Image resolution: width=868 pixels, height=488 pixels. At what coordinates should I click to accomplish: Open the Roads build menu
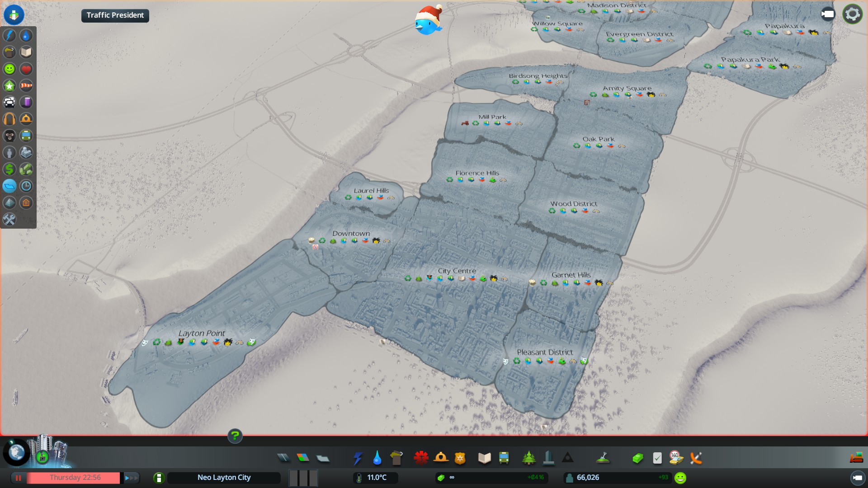[283, 458]
